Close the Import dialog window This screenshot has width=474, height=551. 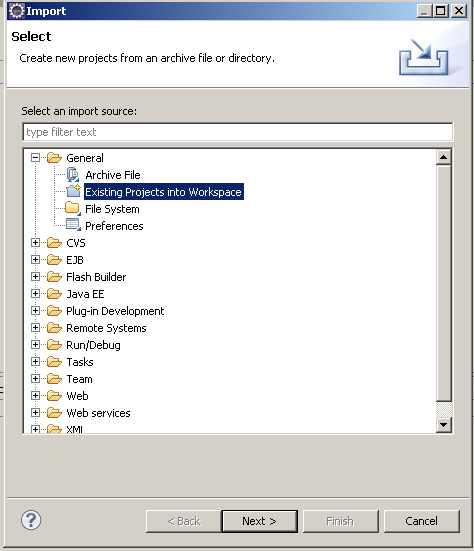point(459,11)
